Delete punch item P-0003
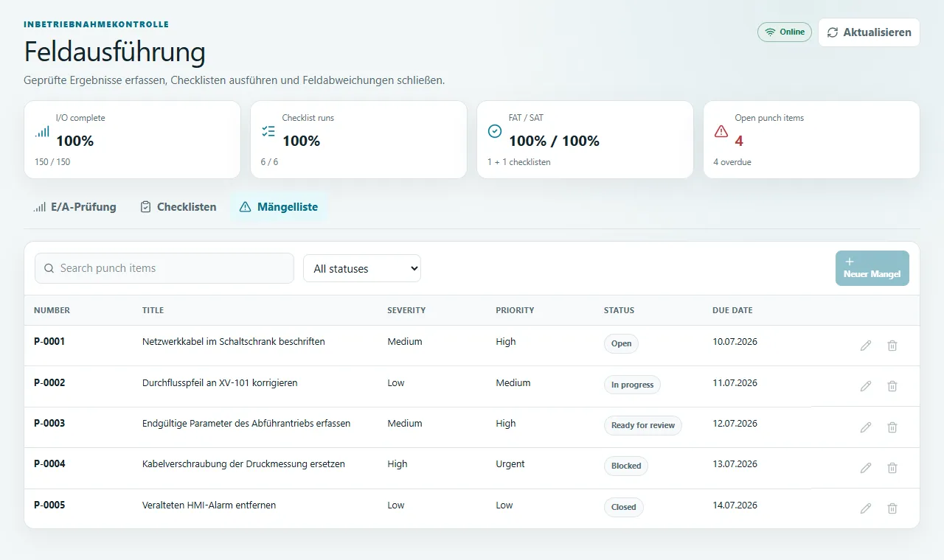This screenshot has height=560, width=944. tap(892, 427)
